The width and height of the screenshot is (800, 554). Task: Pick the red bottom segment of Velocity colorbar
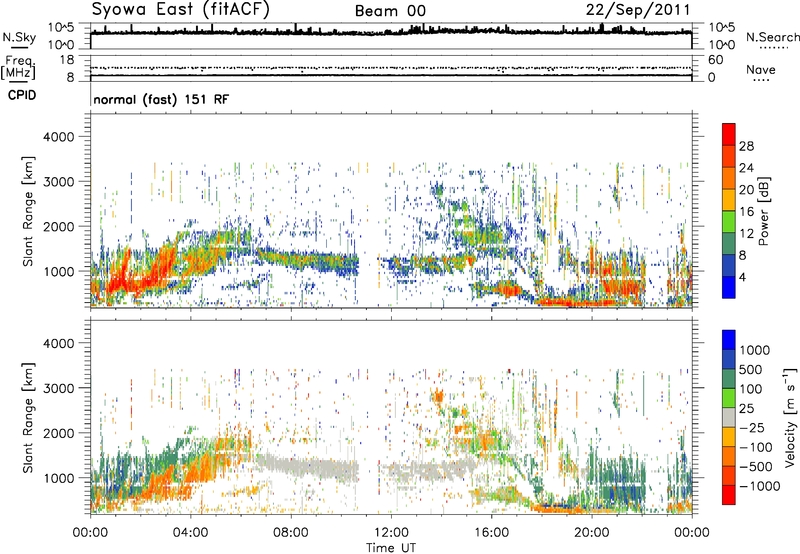[729, 495]
